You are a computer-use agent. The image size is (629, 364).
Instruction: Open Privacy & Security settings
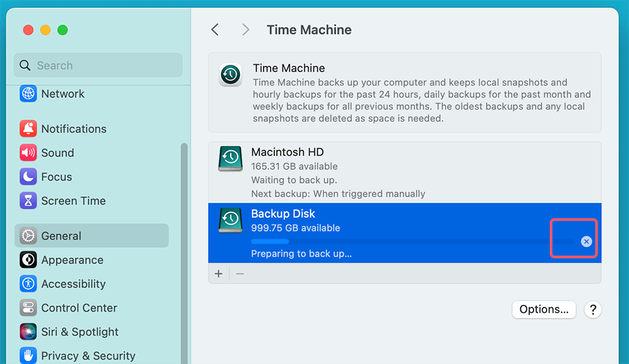point(88,356)
